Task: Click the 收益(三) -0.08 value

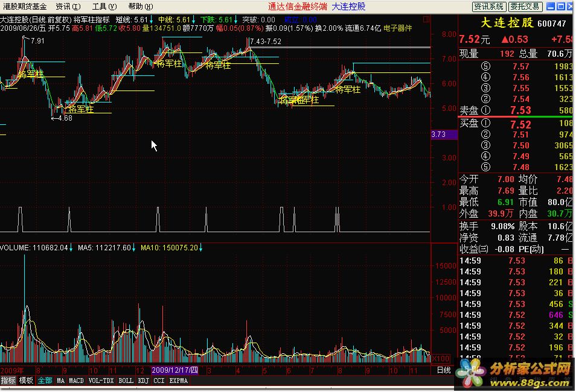Action: (504, 249)
